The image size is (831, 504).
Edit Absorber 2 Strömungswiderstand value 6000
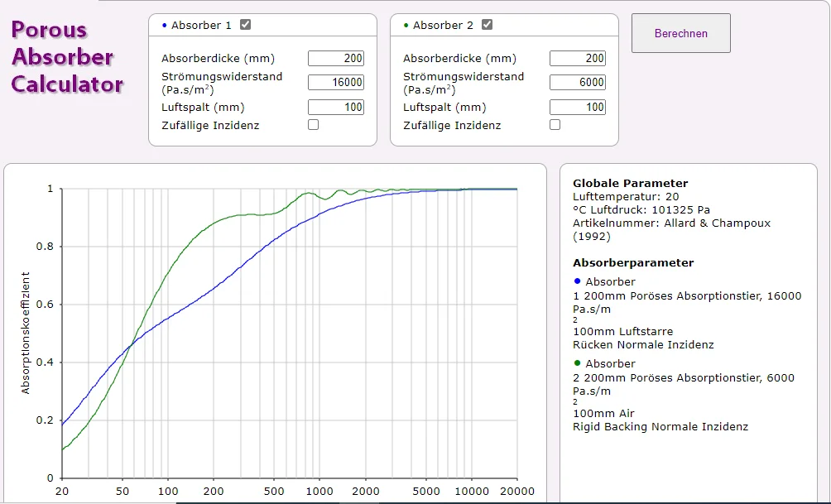(578, 82)
